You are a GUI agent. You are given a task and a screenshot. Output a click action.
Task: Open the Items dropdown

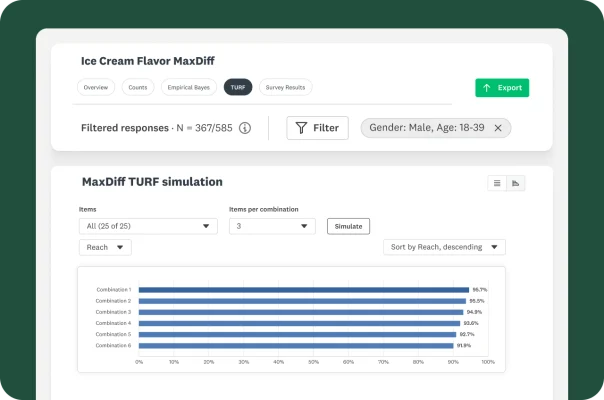click(x=148, y=227)
